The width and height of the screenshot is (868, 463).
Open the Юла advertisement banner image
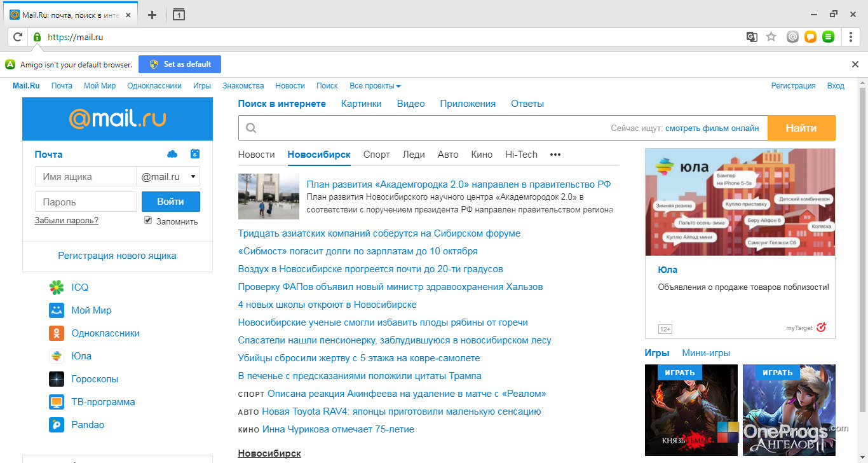[x=740, y=202]
